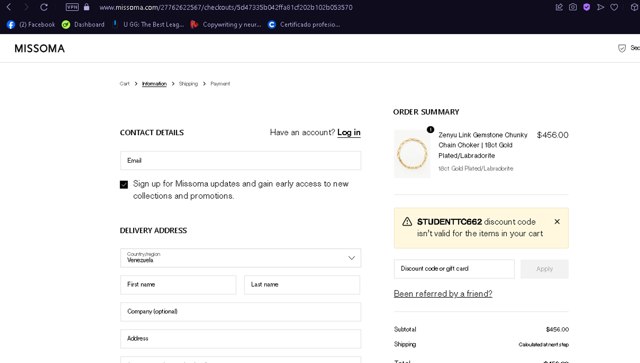Viewport: 640px width, 363px height.
Task: Open Been referred by a friend link
Action: pos(443,294)
